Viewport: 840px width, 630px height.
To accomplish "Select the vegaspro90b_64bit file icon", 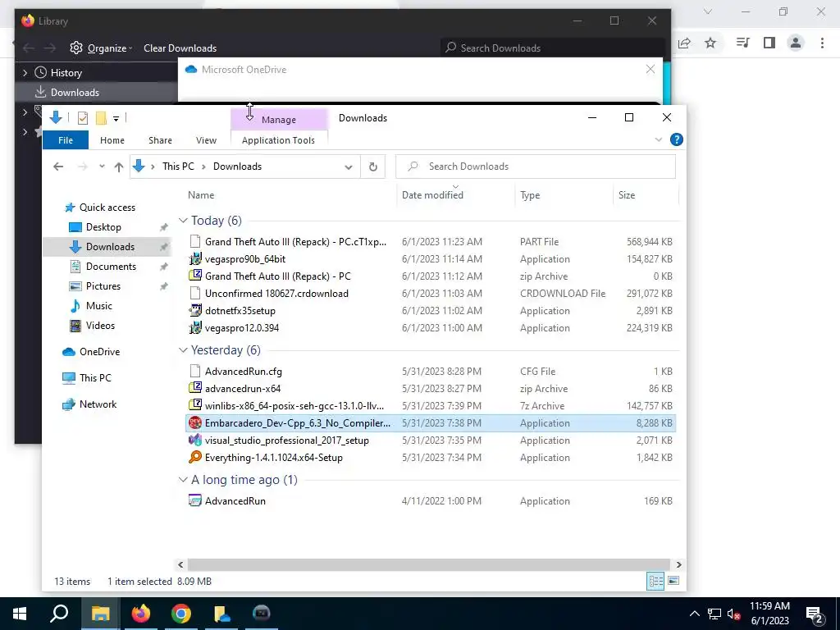I will click(x=195, y=259).
